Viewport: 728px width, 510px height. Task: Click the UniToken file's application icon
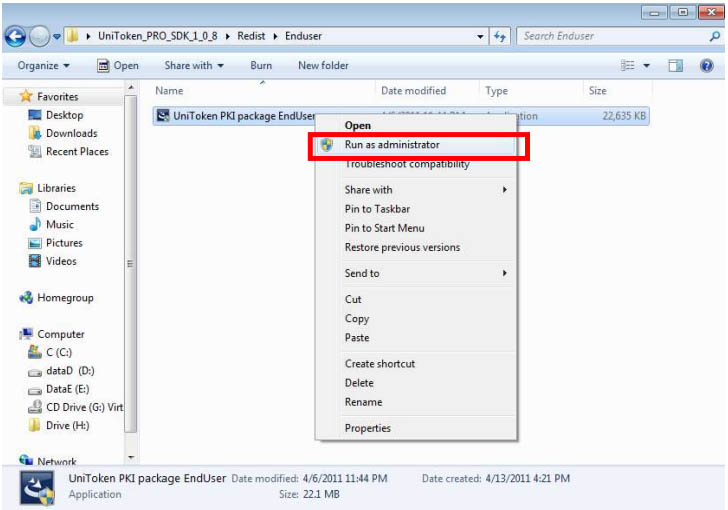[163, 116]
